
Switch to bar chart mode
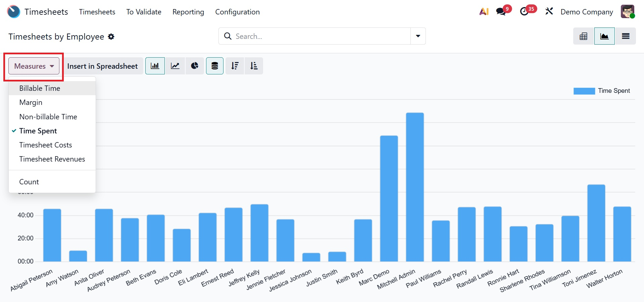155,66
